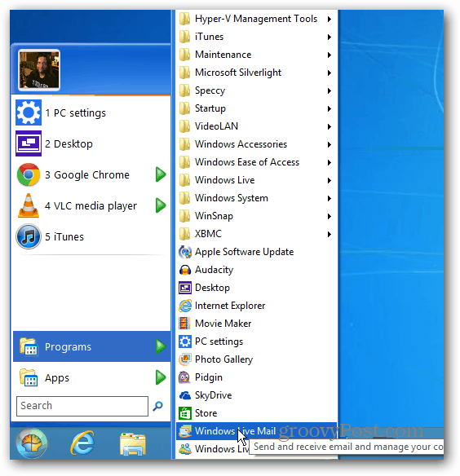Viewport: 460px width, 476px height.
Task: Click the Start orb button
Action: point(32,443)
